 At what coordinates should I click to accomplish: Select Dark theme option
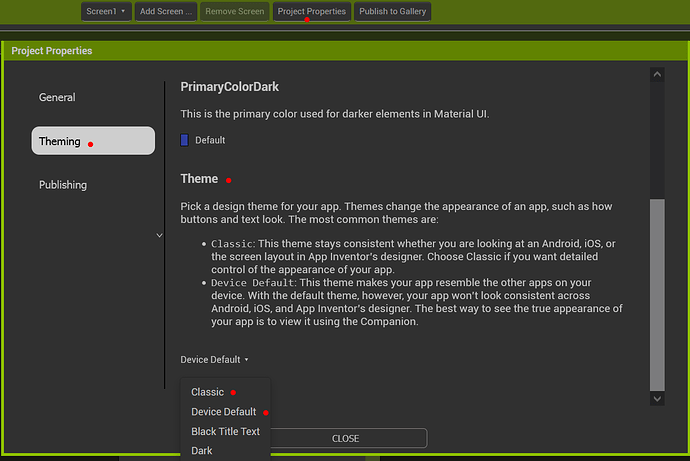coord(202,451)
